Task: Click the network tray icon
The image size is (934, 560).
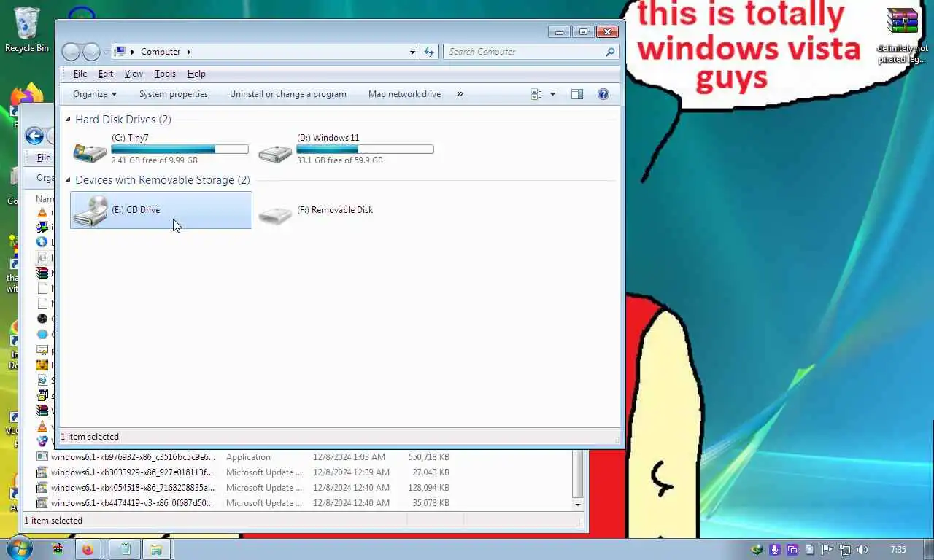Action: pos(845,550)
